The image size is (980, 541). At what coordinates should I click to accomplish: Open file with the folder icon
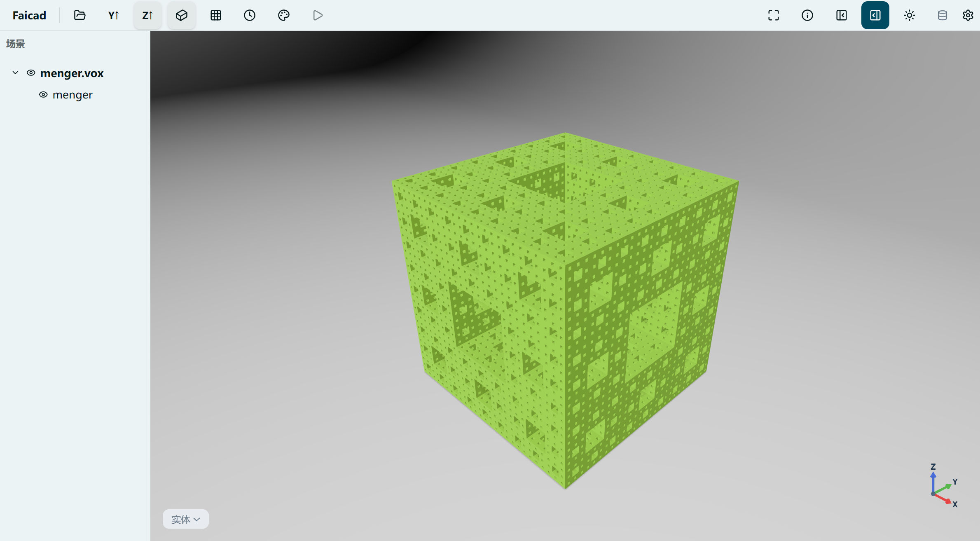tap(80, 15)
